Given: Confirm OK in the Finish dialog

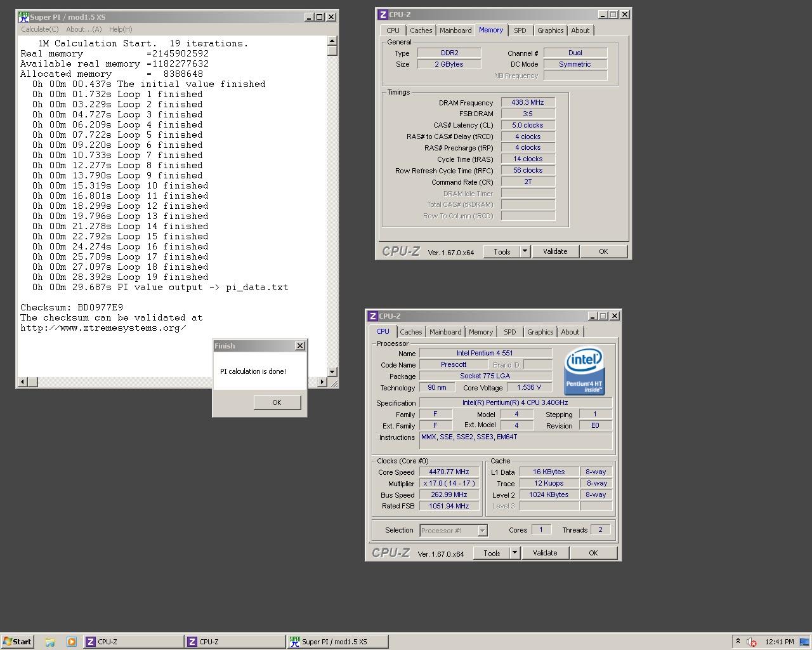Looking at the screenshot, I should coord(277,402).
